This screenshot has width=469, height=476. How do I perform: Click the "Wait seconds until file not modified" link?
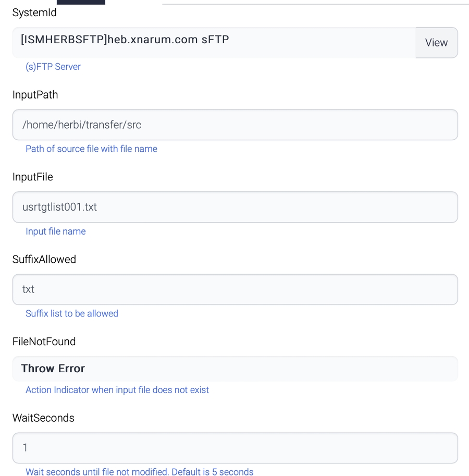tap(139, 472)
